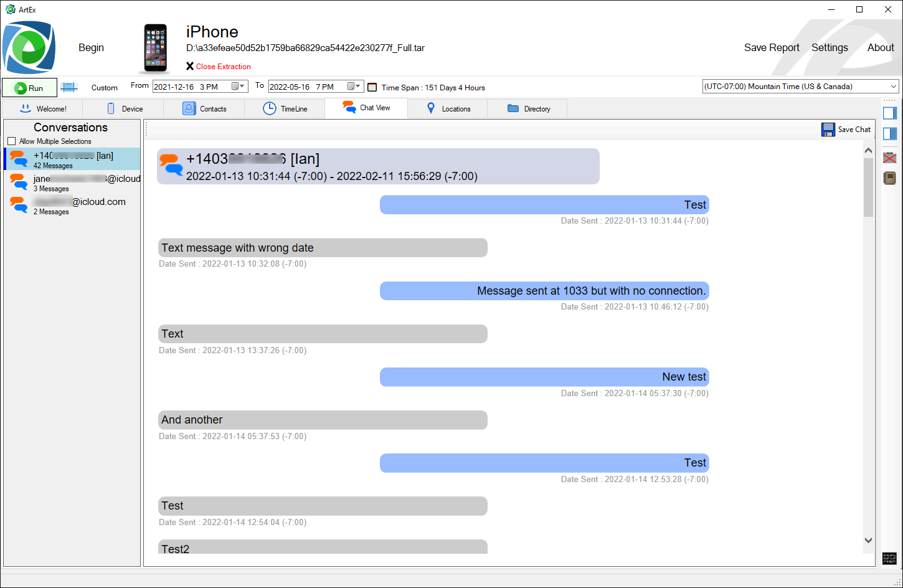Click the Test2 message bubble
903x588 pixels.
point(323,547)
